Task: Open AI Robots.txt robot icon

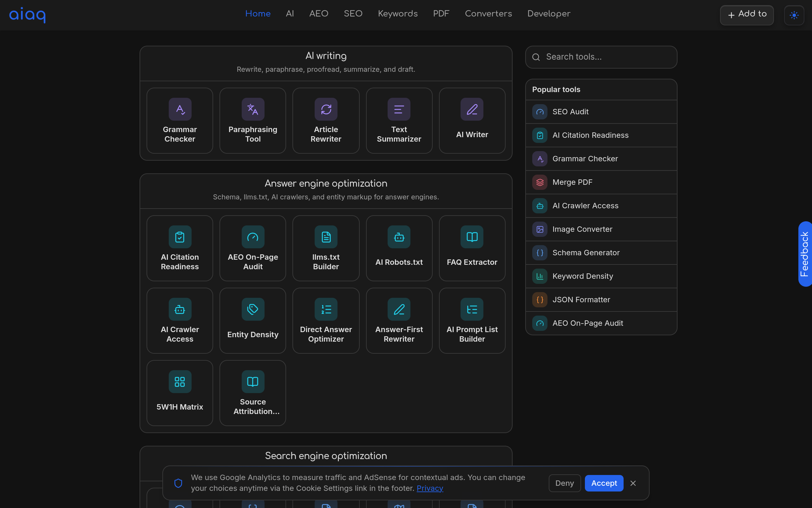Action: click(x=399, y=237)
